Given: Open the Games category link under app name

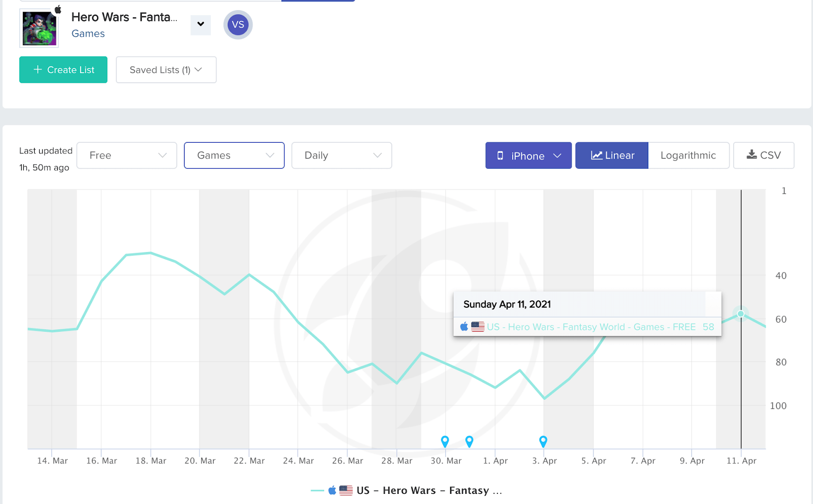Looking at the screenshot, I should (88, 34).
